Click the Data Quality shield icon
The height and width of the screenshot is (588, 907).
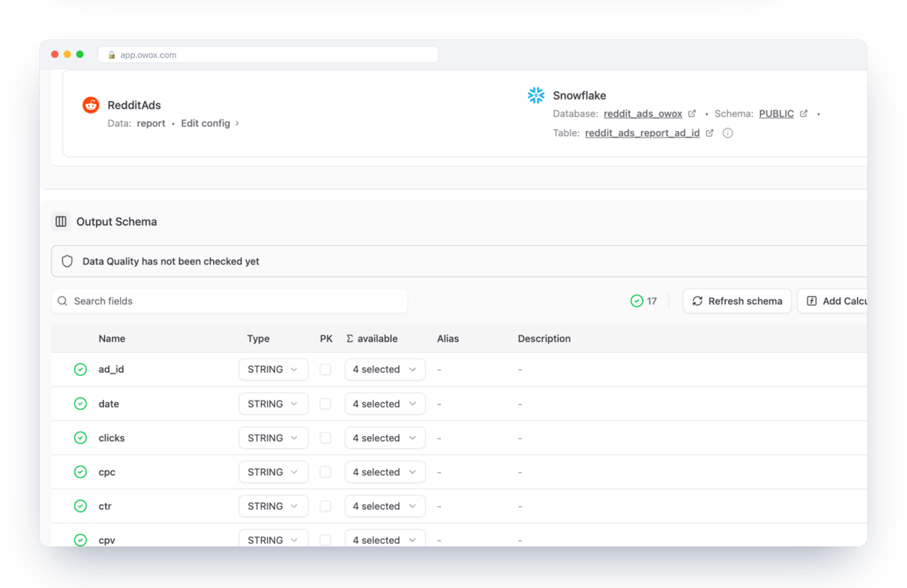click(67, 261)
